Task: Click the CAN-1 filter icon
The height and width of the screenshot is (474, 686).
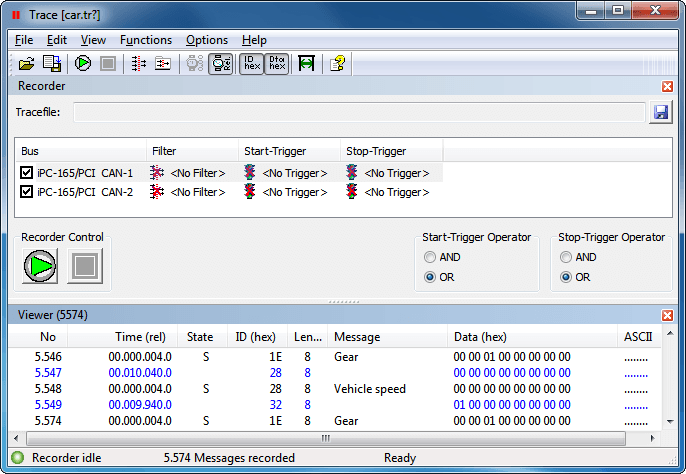Action: click(x=157, y=172)
